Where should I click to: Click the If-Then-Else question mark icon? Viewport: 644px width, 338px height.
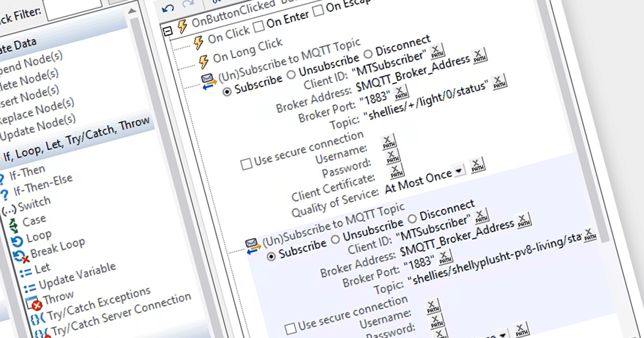[5, 194]
